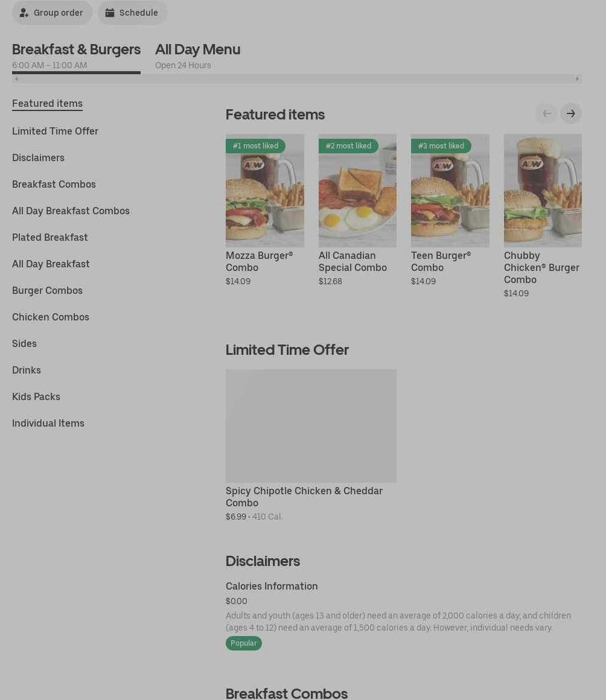Image resolution: width=606 pixels, height=700 pixels.
Task: Click the Schedule calendar icon
Action: tap(110, 13)
